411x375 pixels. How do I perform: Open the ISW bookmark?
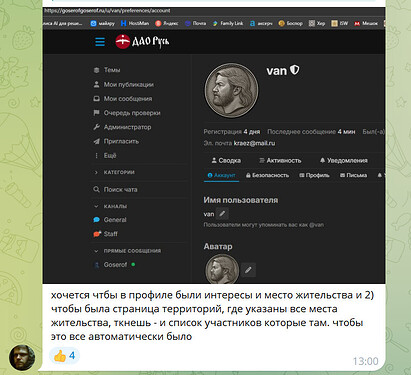[x=340, y=23]
